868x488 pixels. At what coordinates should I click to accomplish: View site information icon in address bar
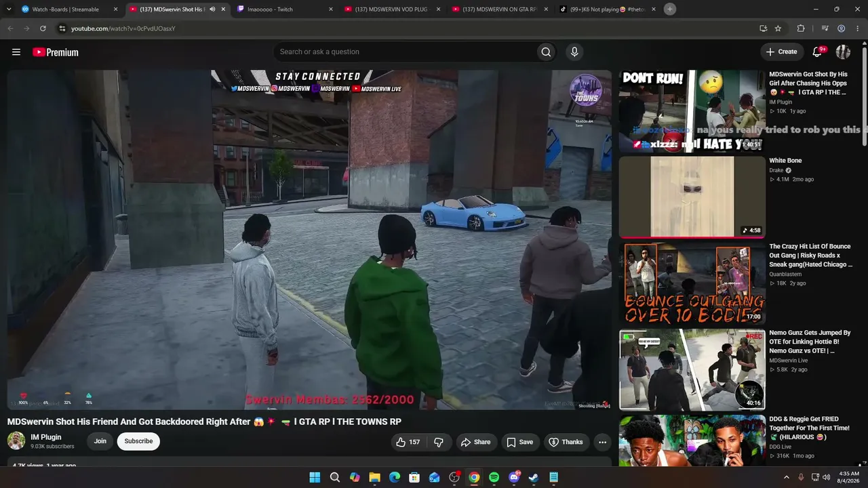pos(62,28)
